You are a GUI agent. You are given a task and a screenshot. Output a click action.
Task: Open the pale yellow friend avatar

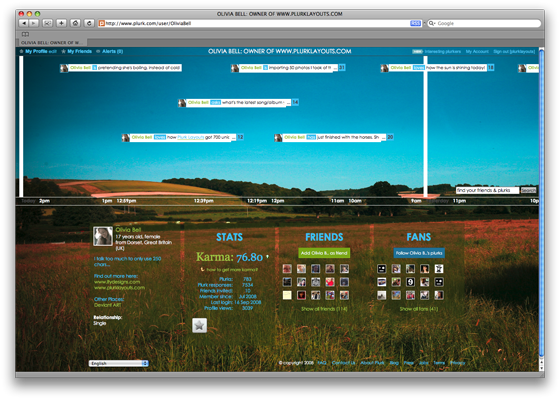pyautogui.click(x=287, y=295)
